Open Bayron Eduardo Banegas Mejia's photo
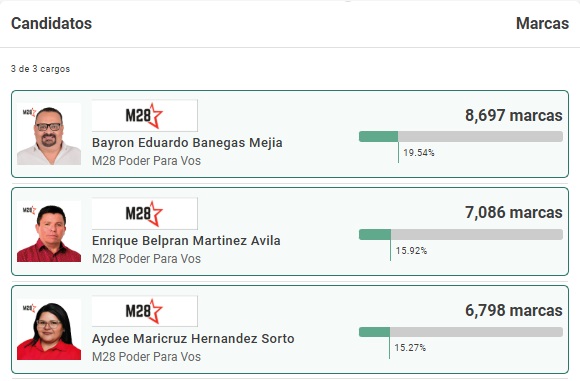This screenshot has width=580, height=381. pos(49,134)
